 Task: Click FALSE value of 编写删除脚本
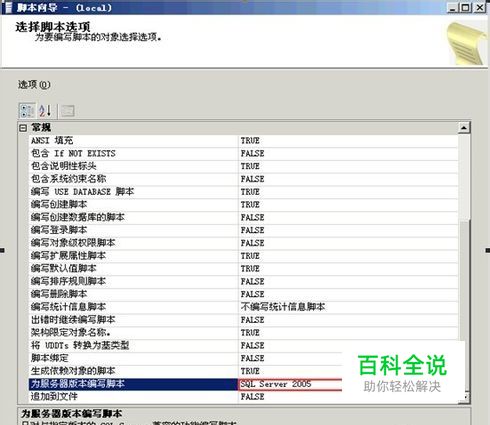(252, 294)
